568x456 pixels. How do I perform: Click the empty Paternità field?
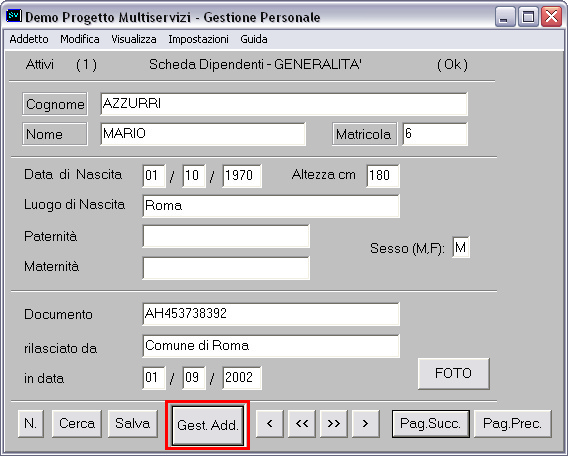pyautogui.click(x=226, y=236)
